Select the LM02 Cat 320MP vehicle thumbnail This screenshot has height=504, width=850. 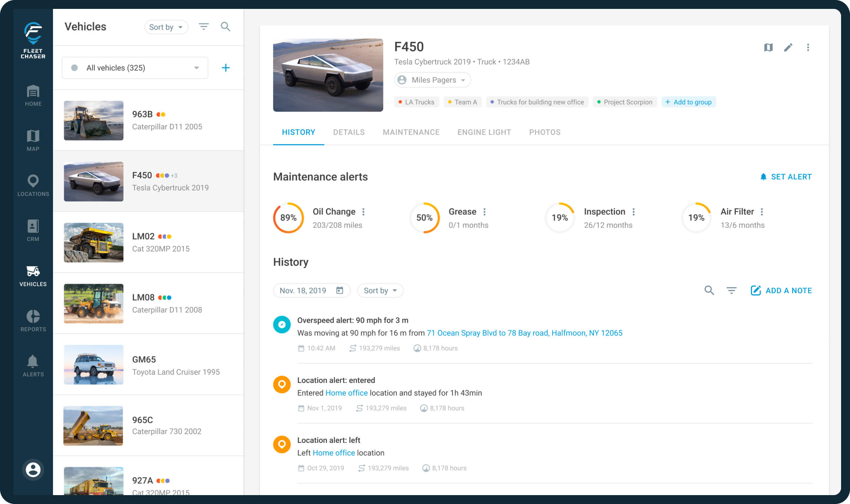(x=93, y=242)
